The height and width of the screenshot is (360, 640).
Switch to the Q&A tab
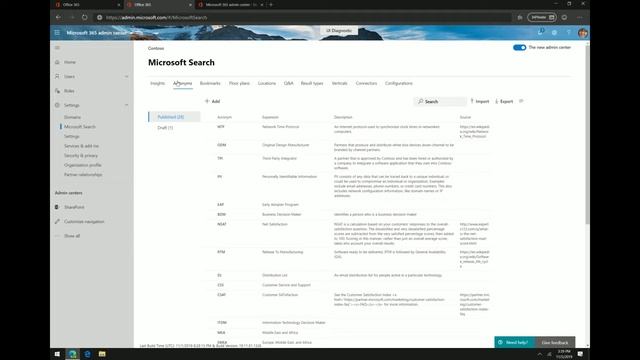click(289, 83)
